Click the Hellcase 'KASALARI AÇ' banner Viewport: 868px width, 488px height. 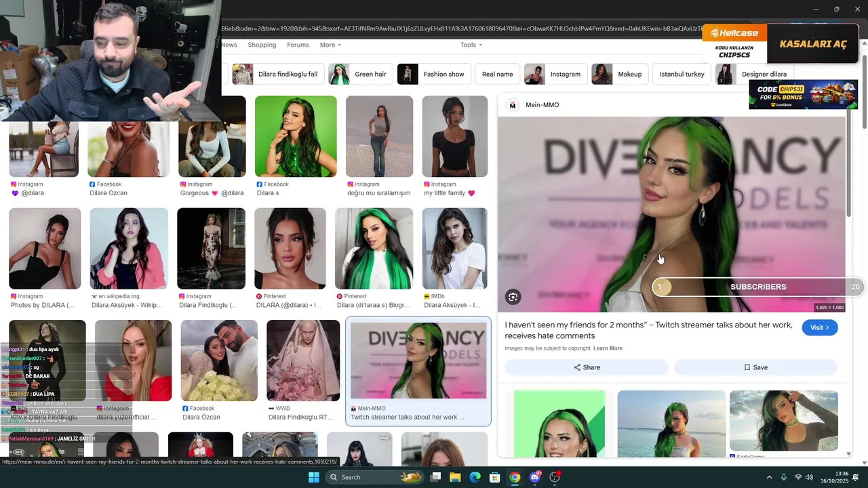(813, 44)
